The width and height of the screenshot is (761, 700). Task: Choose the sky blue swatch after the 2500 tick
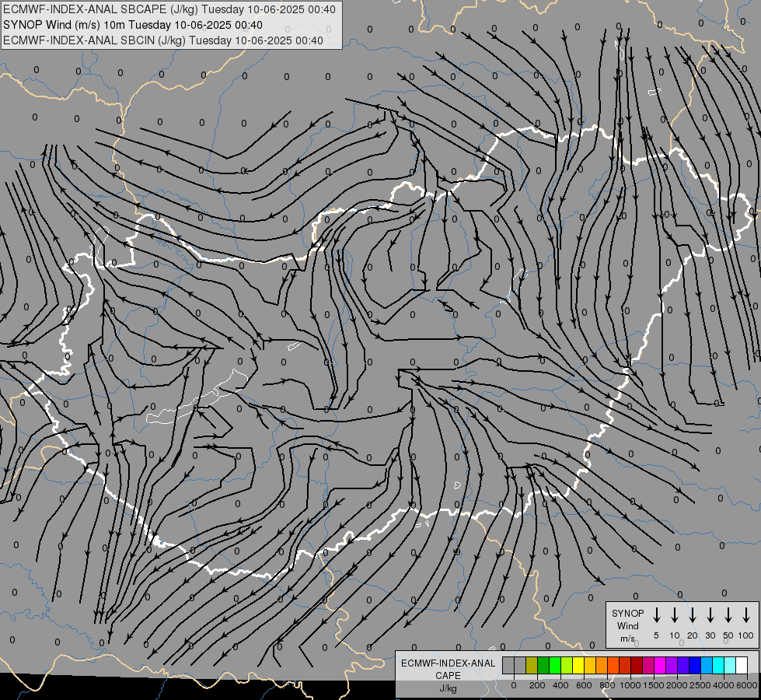pyautogui.click(x=706, y=665)
